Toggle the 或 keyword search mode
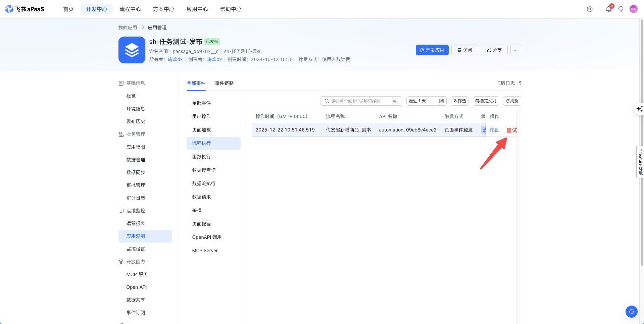 pyautogui.click(x=395, y=101)
